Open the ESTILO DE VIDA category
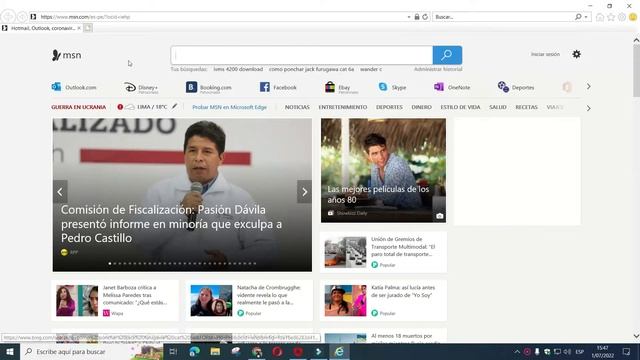The height and width of the screenshot is (360, 640). [460, 107]
